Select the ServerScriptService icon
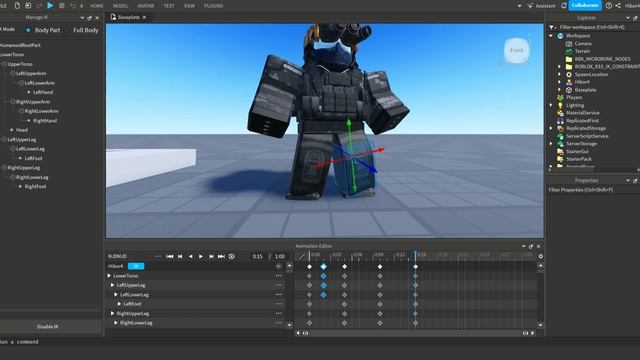Image resolution: width=640 pixels, height=360 pixels. tap(560, 136)
